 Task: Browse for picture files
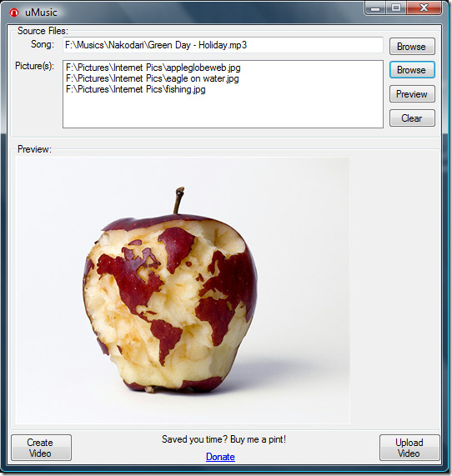[x=412, y=70]
